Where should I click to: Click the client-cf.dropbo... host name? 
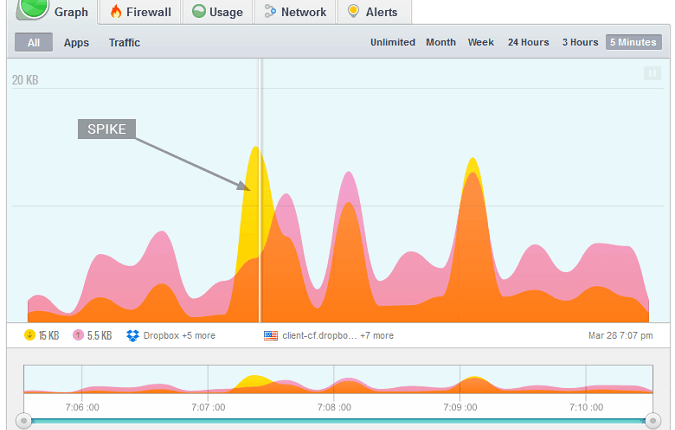point(319,336)
